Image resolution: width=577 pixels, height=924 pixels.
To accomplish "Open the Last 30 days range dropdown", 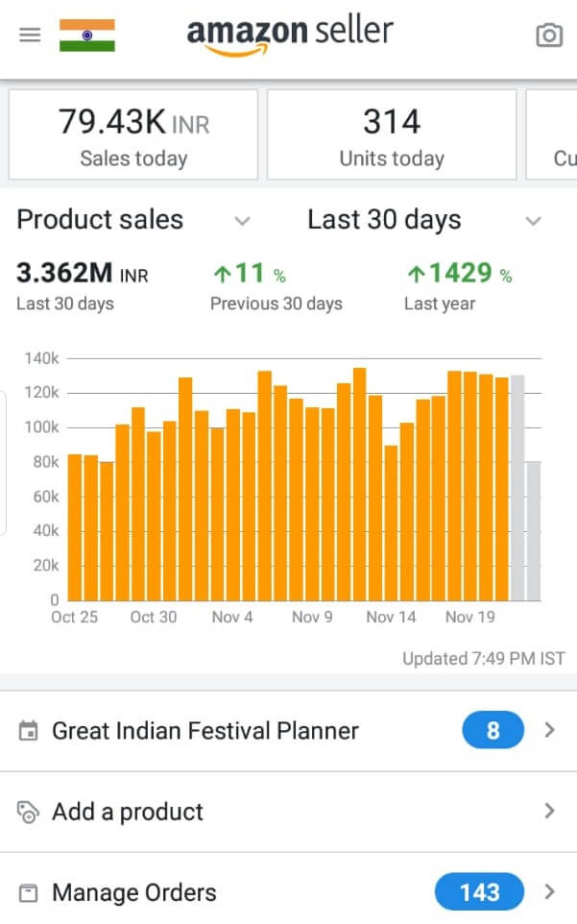I will [x=533, y=221].
